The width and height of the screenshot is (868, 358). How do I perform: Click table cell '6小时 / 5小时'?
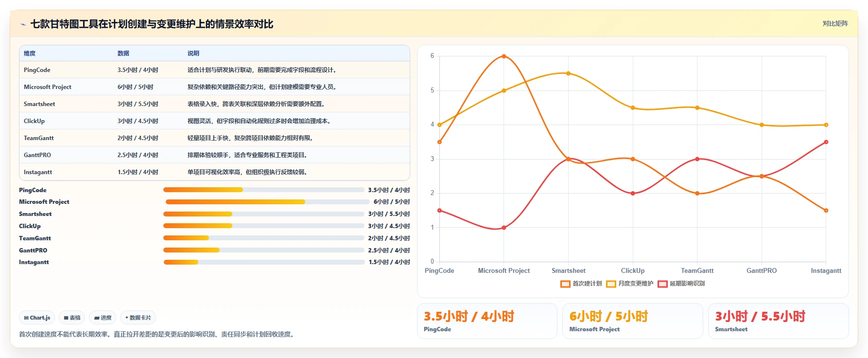coord(135,87)
